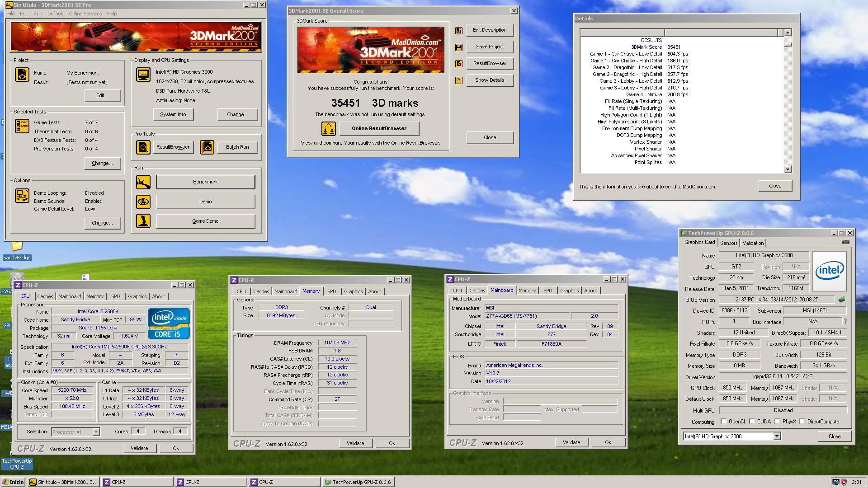Click the Intel logo in GPU-Z

pyautogui.click(x=829, y=271)
